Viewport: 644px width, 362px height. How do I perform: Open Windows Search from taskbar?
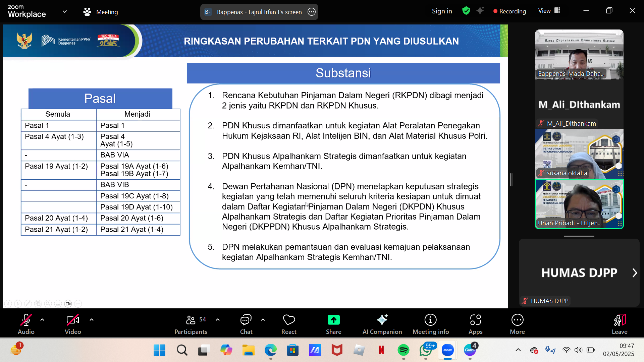182,350
